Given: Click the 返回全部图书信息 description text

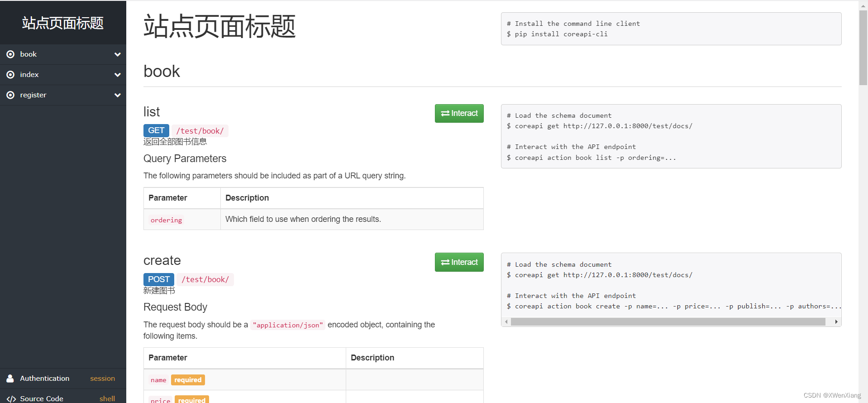Looking at the screenshot, I should pos(175,142).
